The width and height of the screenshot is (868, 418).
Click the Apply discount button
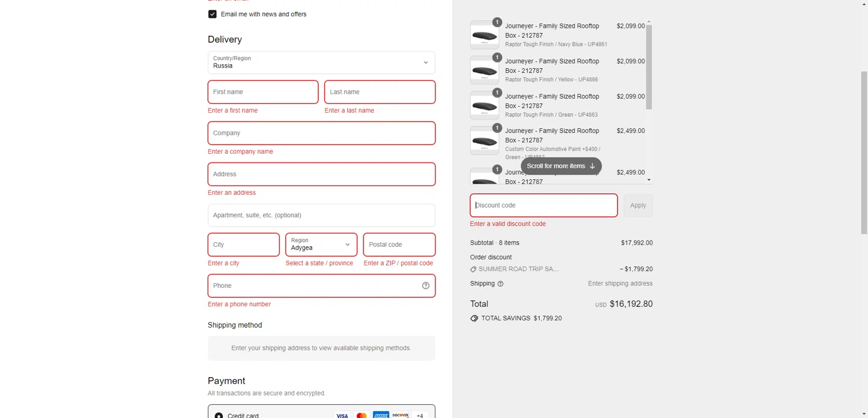tap(638, 205)
